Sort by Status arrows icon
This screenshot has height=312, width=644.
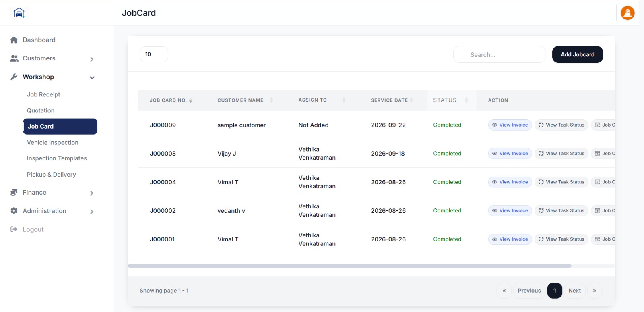(466, 100)
